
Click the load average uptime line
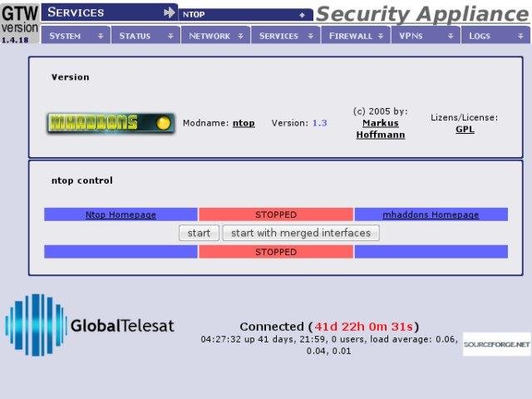pyautogui.click(x=329, y=345)
